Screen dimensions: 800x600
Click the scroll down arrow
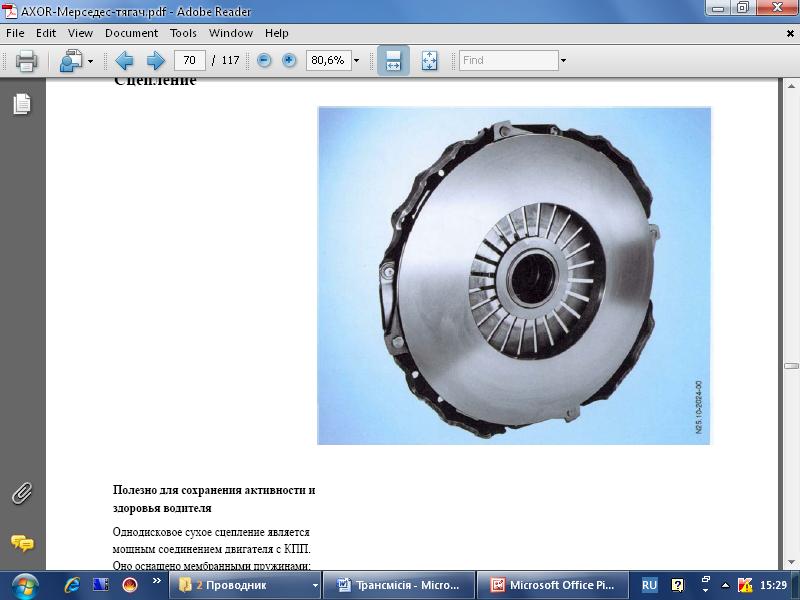(791, 562)
